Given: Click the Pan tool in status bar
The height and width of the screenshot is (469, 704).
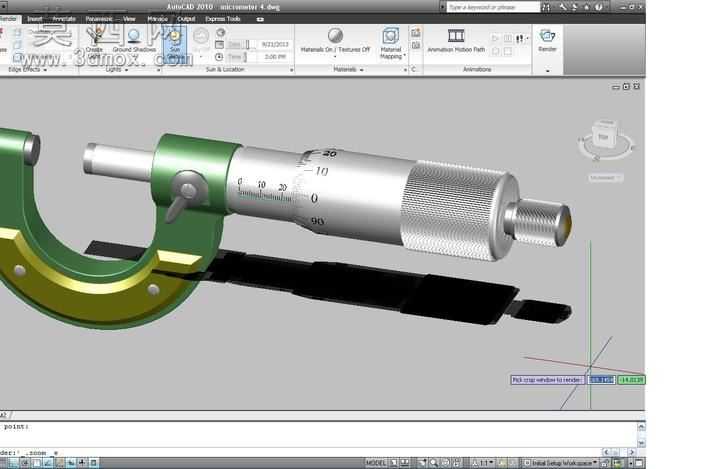Looking at the screenshot, I should coord(422,462).
